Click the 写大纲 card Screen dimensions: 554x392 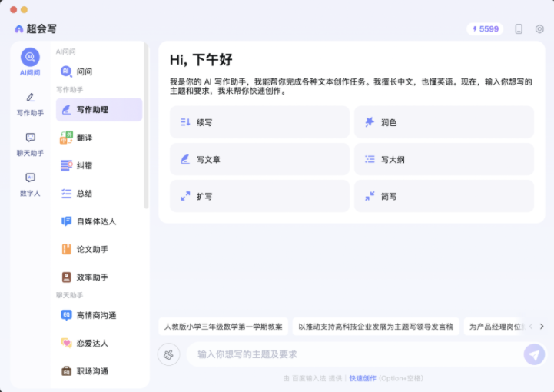coord(444,159)
